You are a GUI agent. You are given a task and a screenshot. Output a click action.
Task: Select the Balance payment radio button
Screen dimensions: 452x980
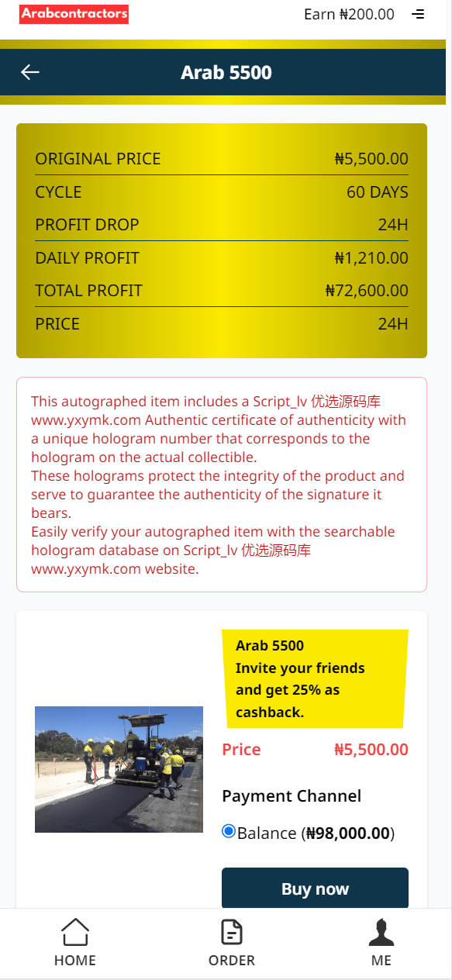tap(229, 831)
